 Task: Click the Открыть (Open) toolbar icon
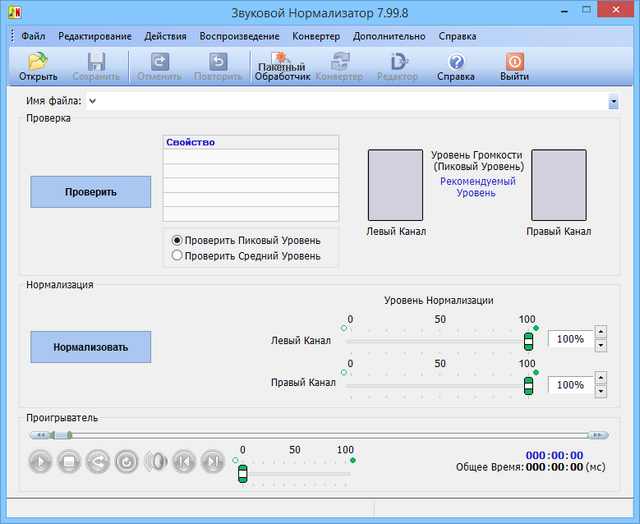[38, 67]
